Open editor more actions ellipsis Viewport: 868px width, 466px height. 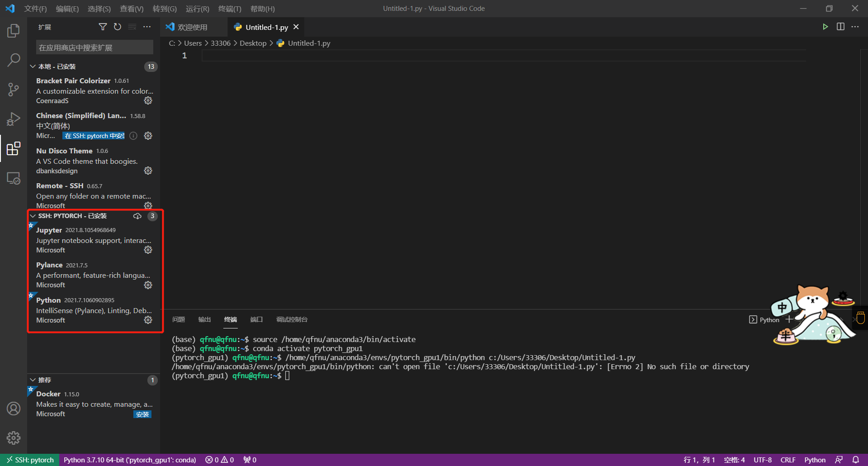coord(855,27)
